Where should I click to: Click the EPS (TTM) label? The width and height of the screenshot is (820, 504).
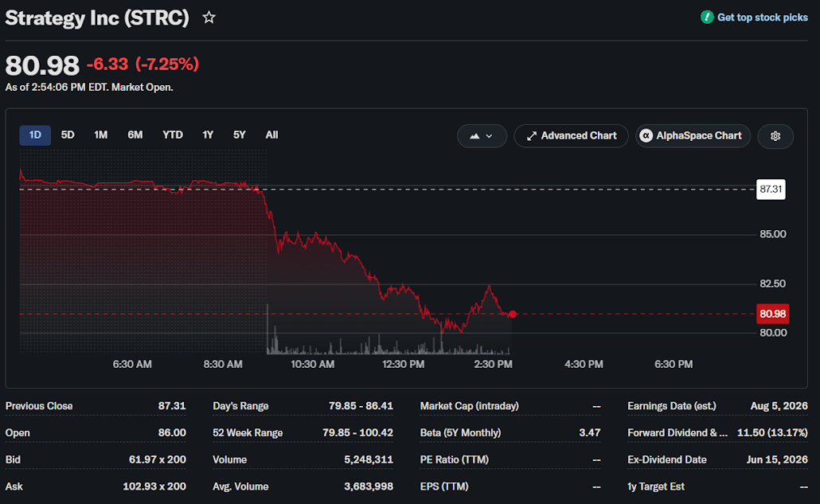(x=444, y=486)
